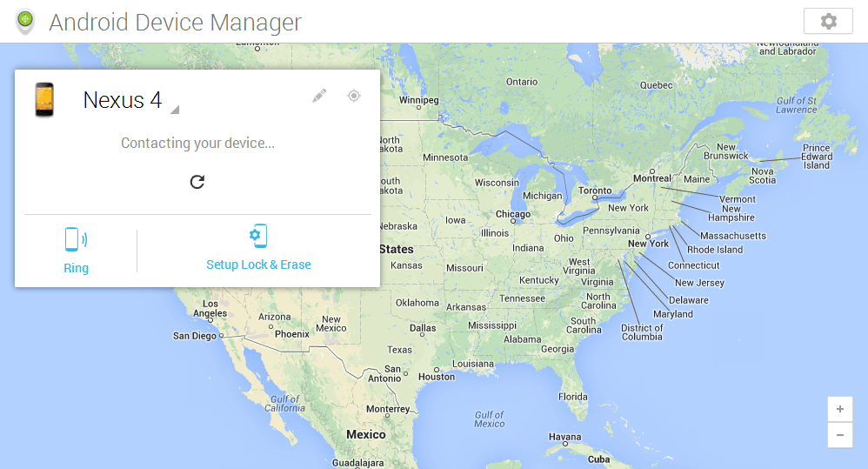Click Dallas label on the map
Viewport: 868px width, 469px height.
tap(423, 328)
